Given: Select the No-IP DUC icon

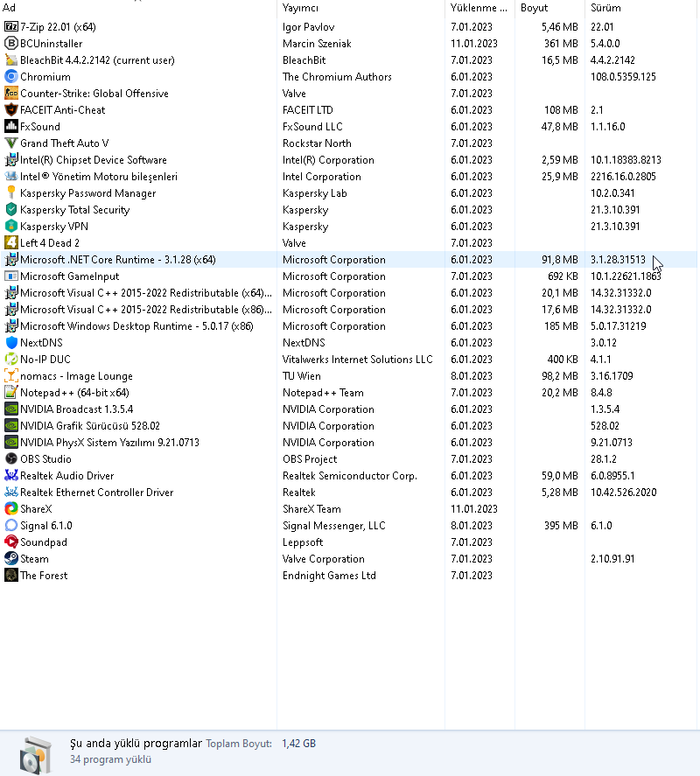Looking at the screenshot, I should [10, 359].
